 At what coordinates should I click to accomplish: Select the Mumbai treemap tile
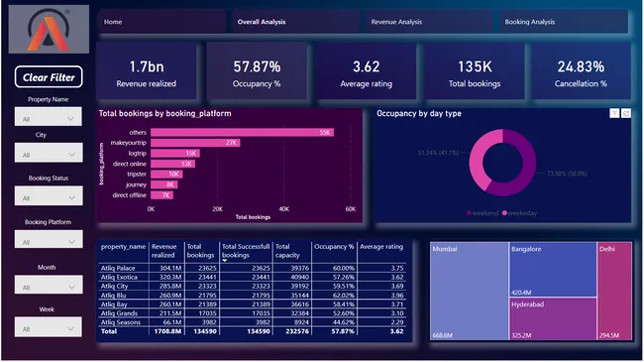[x=469, y=291]
